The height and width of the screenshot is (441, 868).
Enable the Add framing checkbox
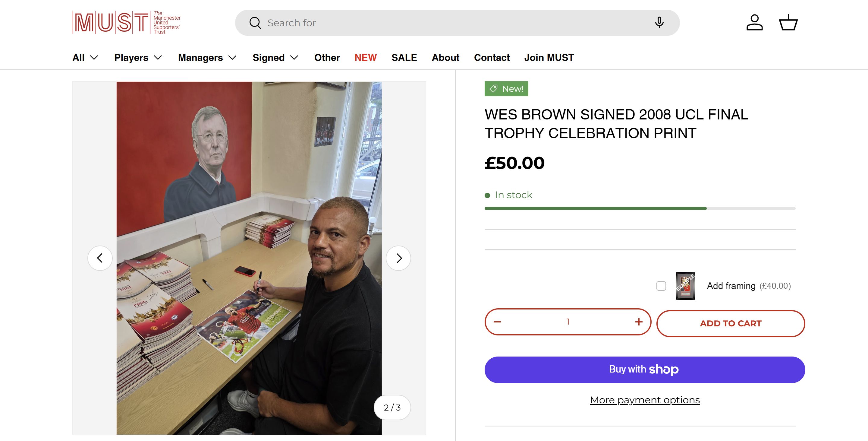pos(661,286)
